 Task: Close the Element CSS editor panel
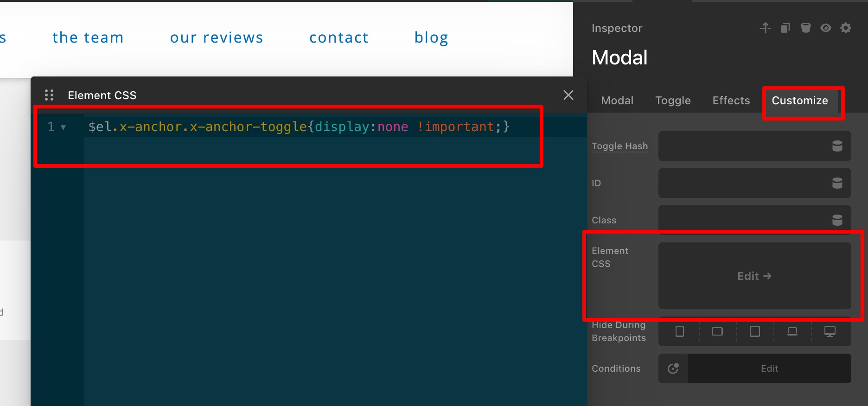click(568, 95)
